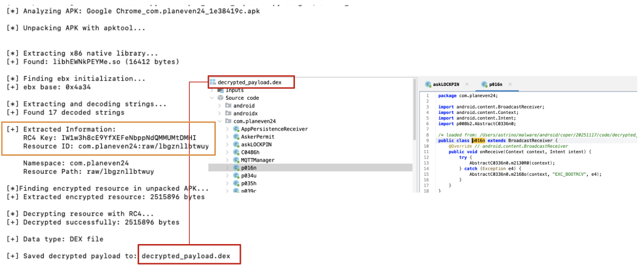Open p035h class from tree
Screen dimensions: 644x273
pyautogui.click(x=248, y=184)
